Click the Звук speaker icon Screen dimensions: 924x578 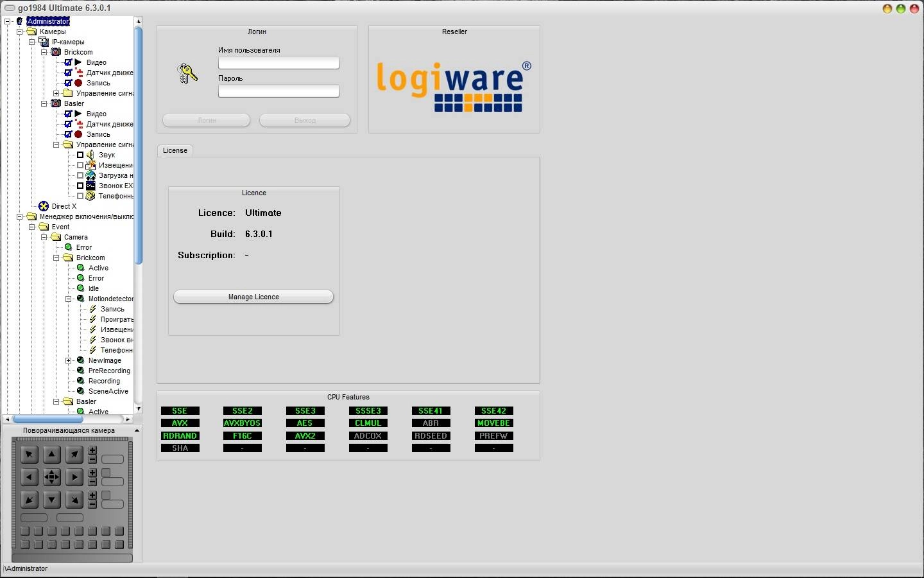(x=90, y=155)
